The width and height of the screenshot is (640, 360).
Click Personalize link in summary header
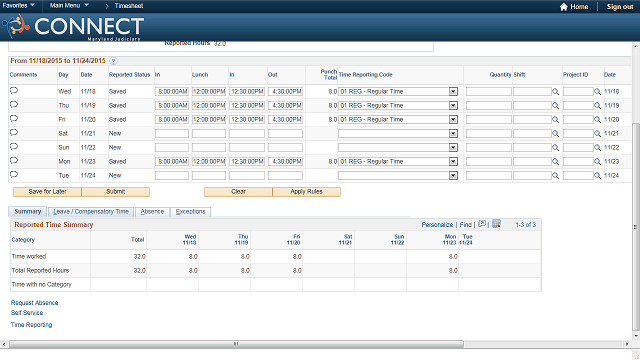[437, 224]
